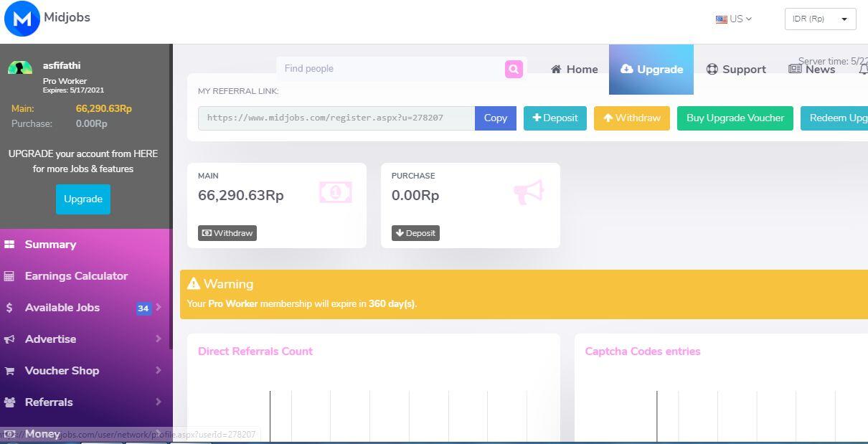Click the Redeem Upgrade button

[x=834, y=118]
